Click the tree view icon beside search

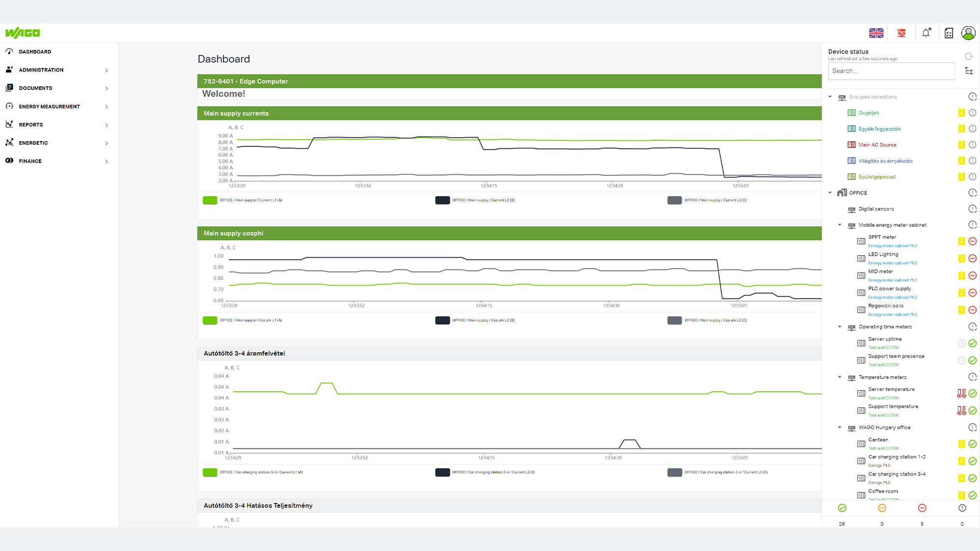click(x=969, y=71)
